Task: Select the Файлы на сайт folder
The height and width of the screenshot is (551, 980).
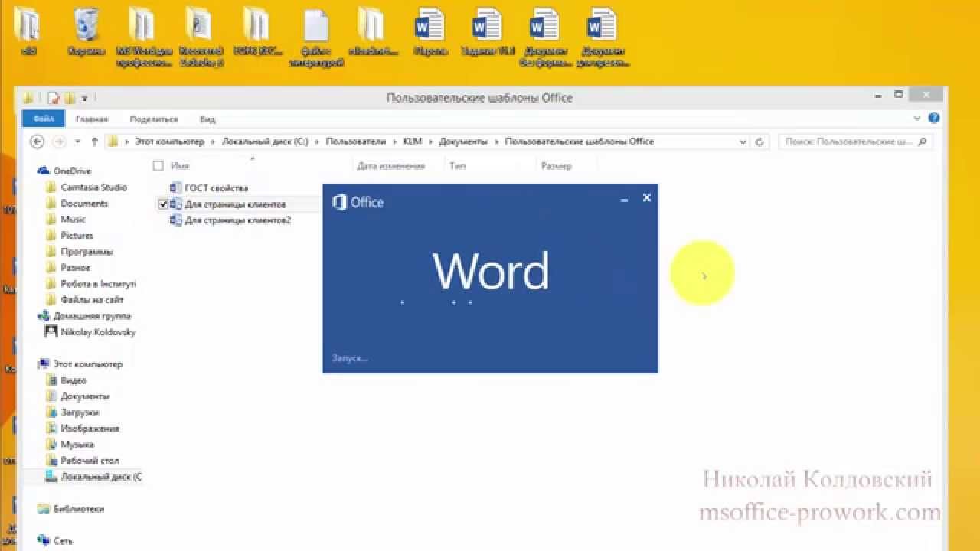Action: [x=92, y=300]
